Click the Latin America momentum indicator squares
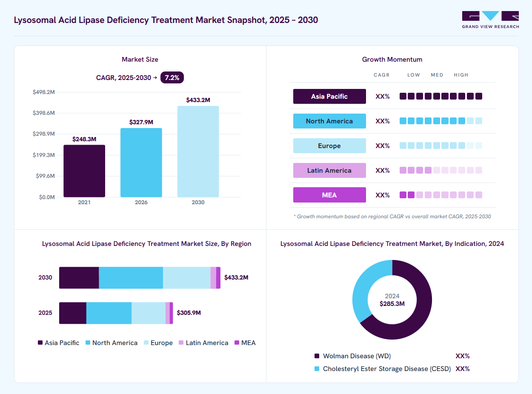The height and width of the screenshot is (394, 532). click(441, 170)
